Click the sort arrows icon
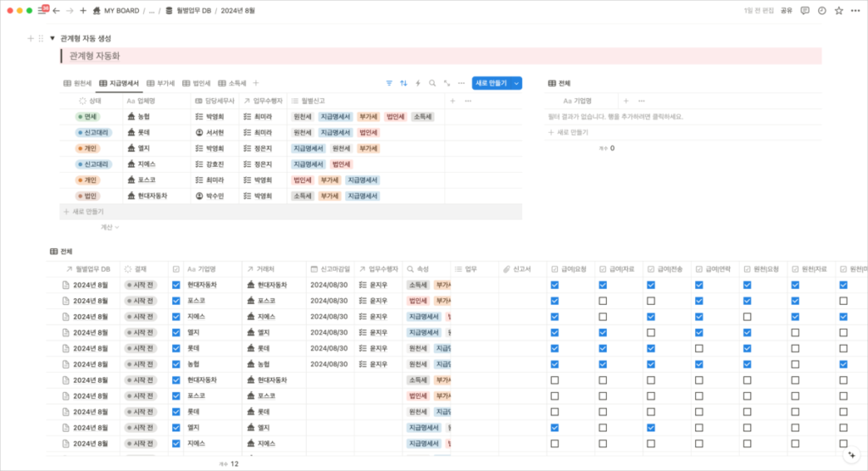The height and width of the screenshot is (471, 868). (403, 83)
